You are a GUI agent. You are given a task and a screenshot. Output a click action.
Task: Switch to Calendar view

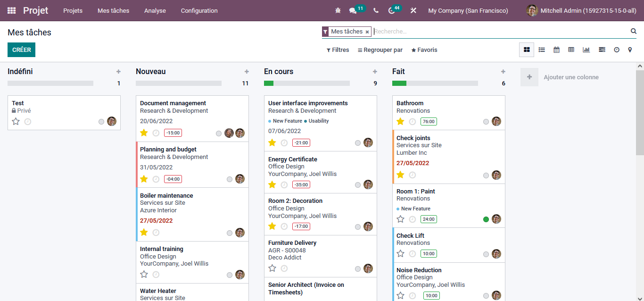[556, 50]
